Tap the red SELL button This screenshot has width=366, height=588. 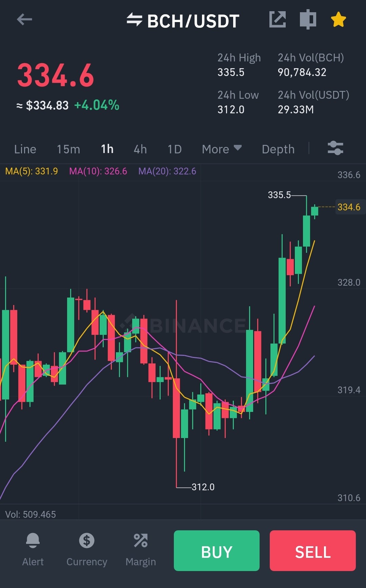pyautogui.click(x=313, y=551)
